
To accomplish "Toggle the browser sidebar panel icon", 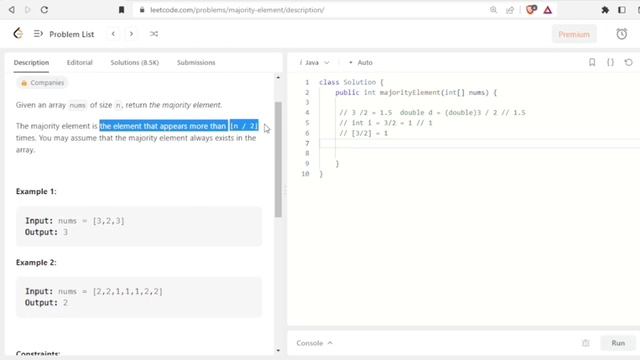I will click(x=622, y=10).
